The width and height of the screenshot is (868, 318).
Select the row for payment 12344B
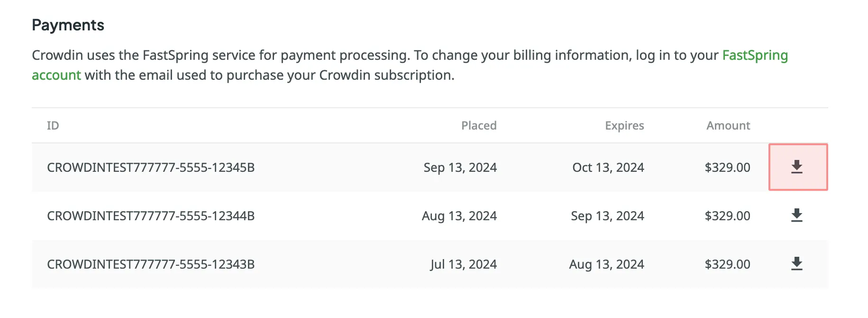click(151, 215)
